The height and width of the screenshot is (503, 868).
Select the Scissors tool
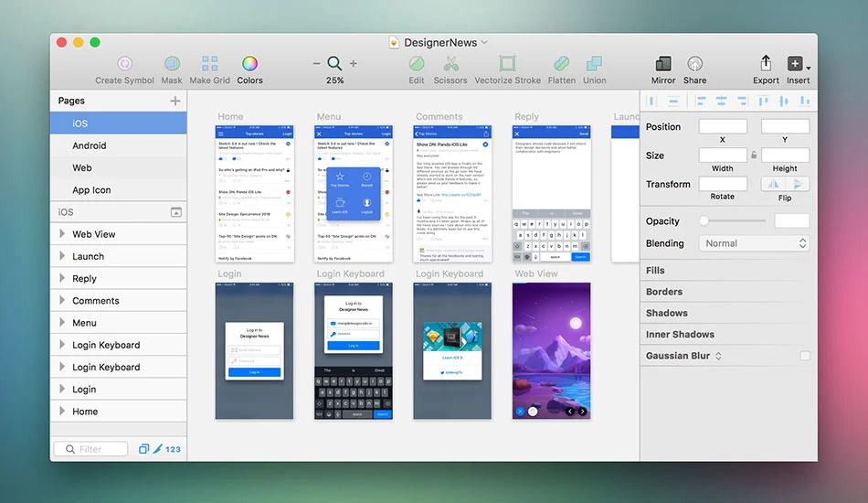(x=450, y=64)
